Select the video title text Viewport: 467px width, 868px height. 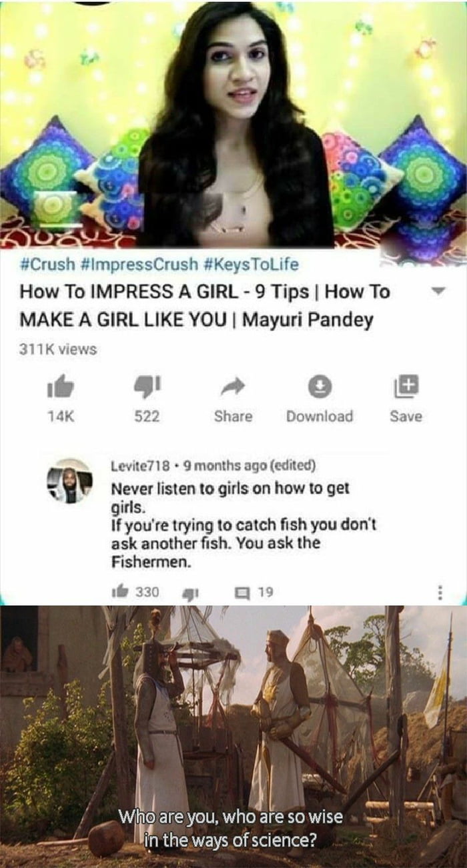pyautogui.click(x=205, y=305)
